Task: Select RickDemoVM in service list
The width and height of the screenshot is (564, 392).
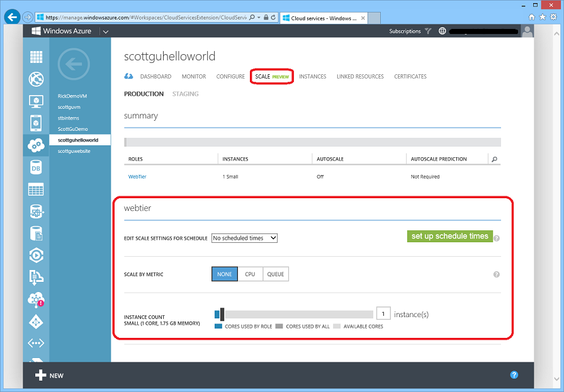Action: pos(72,96)
